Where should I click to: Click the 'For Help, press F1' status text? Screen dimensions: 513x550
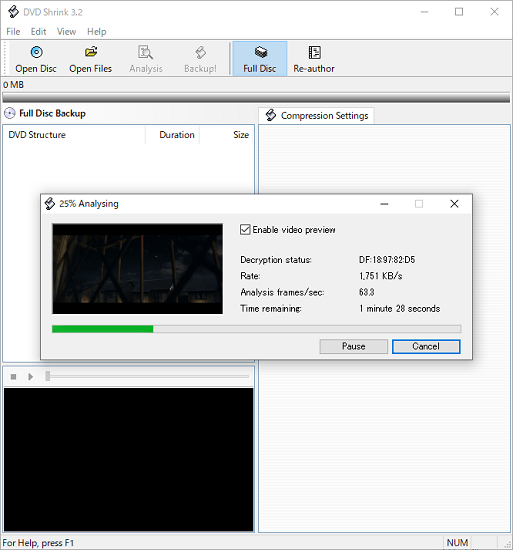click(38, 543)
